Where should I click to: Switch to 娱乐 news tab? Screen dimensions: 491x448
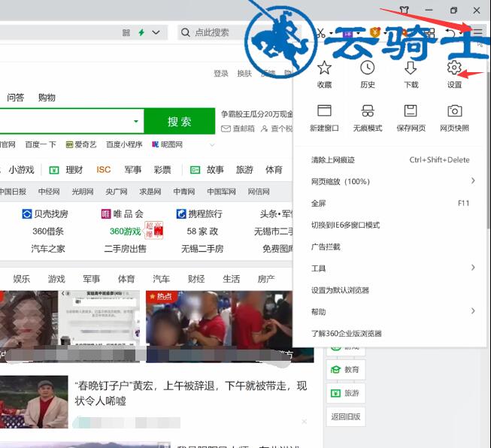[22, 279]
